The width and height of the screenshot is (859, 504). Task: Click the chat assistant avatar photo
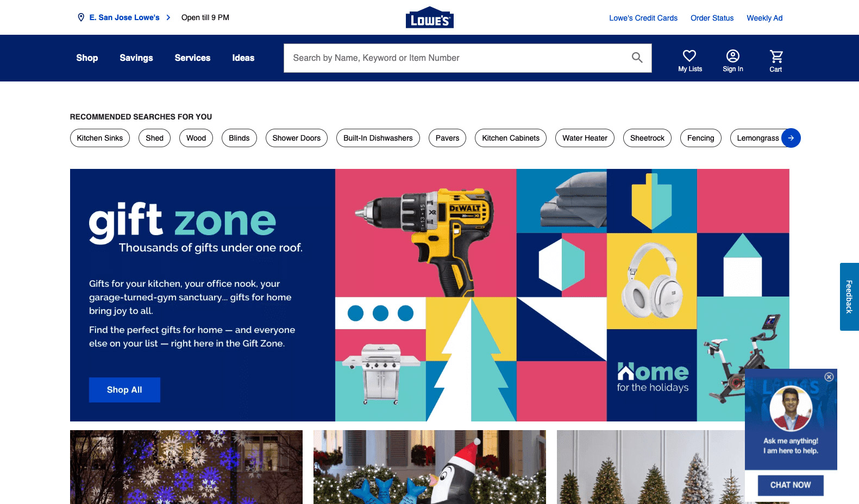point(791,408)
